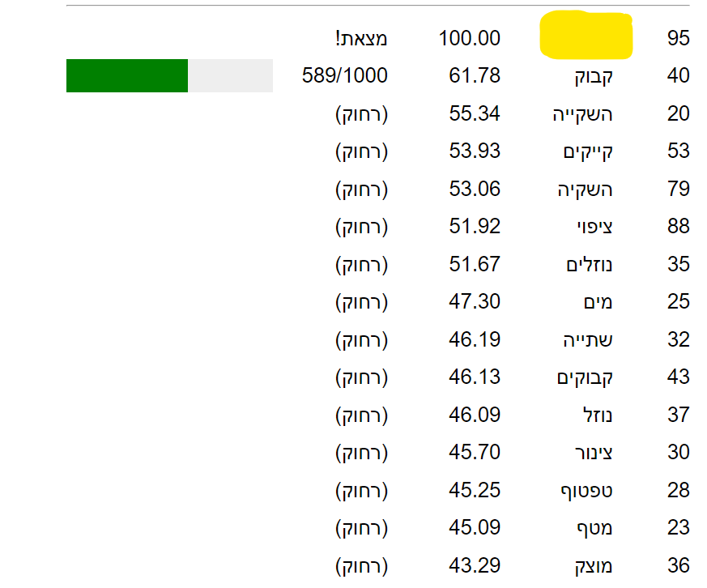The width and height of the screenshot is (707, 588).
Task: Select the word קבוק in the list
Action: (592, 76)
